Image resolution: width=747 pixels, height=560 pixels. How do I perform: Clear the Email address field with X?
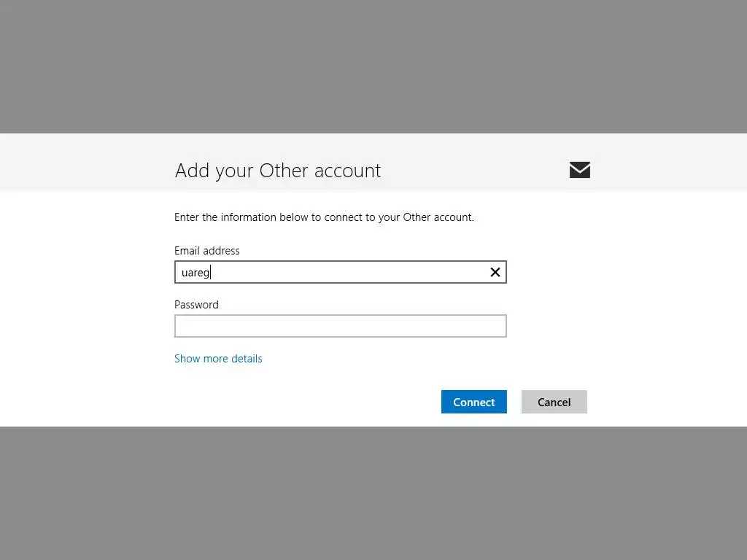(495, 272)
